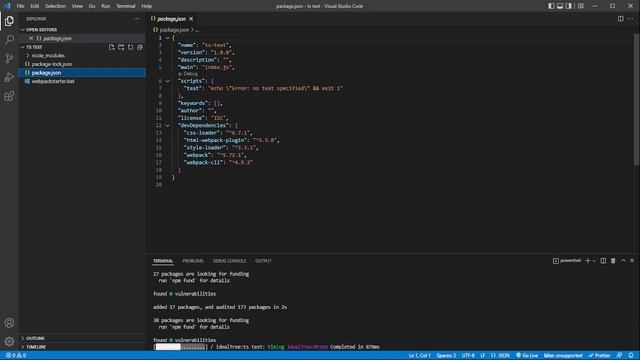Click Ln 1, Col 1 cursor position
The image size is (640, 360).
coord(420,356)
